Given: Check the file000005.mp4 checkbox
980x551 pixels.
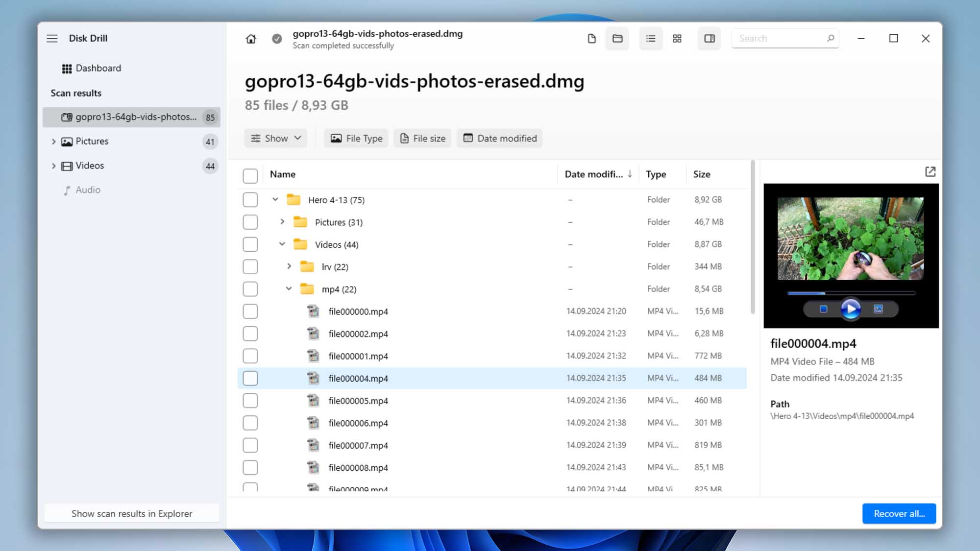Looking at the screenshot, I should point(250,401).
